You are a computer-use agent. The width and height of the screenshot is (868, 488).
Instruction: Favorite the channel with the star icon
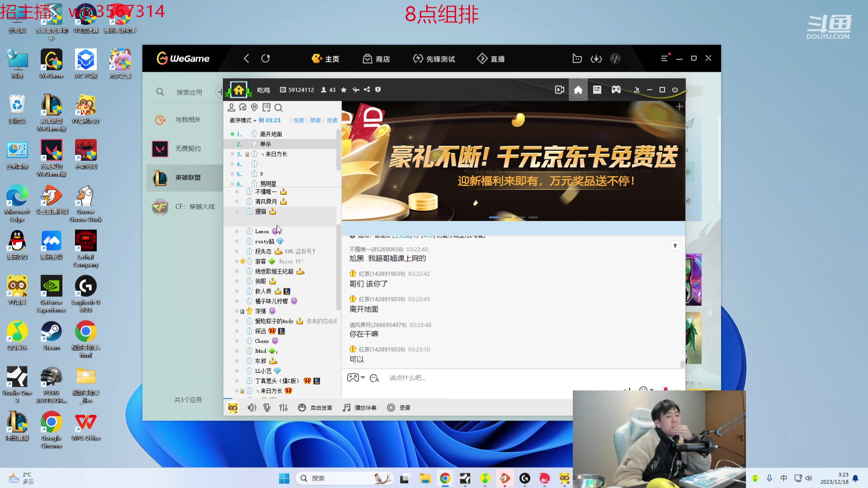tap(344, 90)
